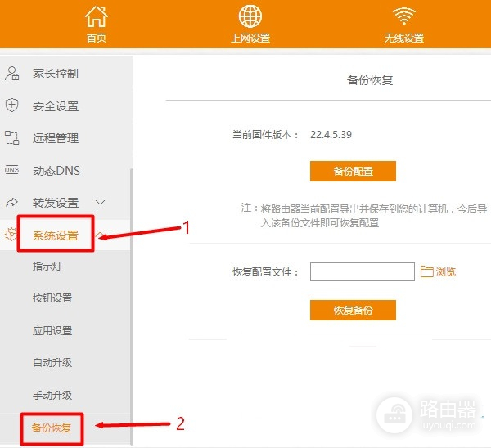
Task: Click the DNS icon beside 动态DNS
Action: 11,170
